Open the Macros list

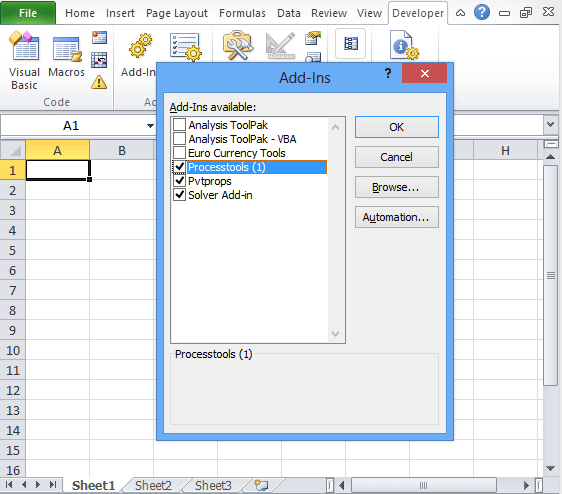67,56
